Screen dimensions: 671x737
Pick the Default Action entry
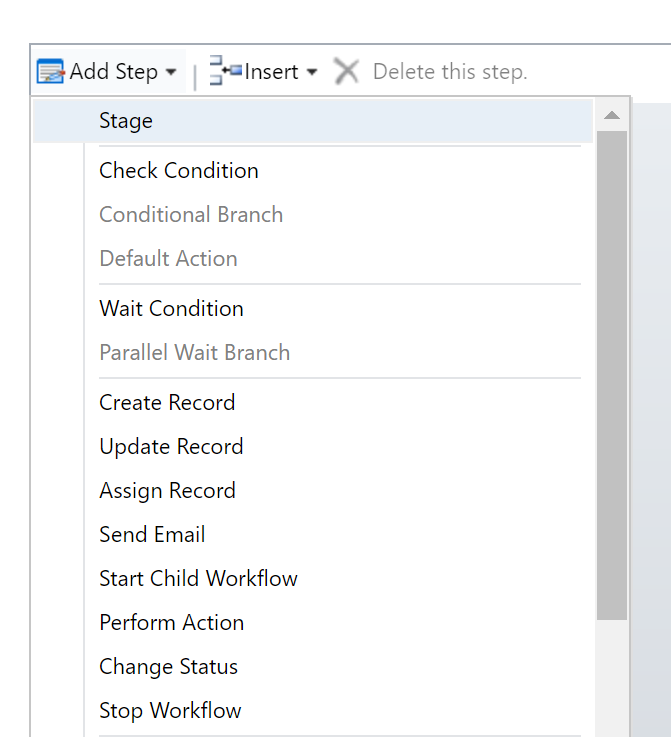pos(168,259)
